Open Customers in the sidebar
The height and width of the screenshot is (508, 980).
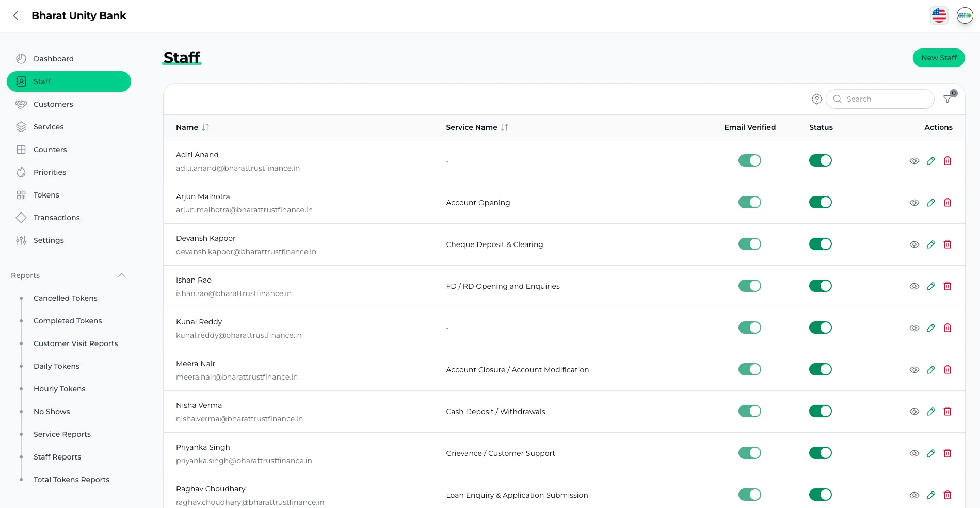click(x=53, y=104)
